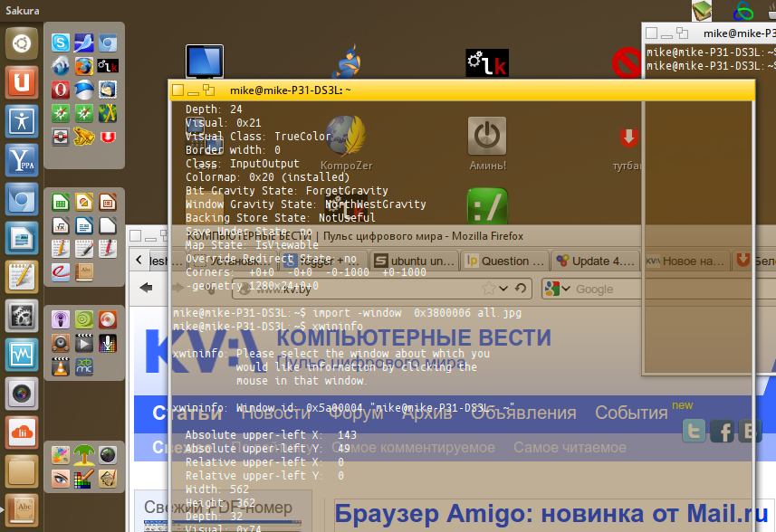
Task: Open the Y PPA Manager launcher icon
Action: [x=22, y=160]
